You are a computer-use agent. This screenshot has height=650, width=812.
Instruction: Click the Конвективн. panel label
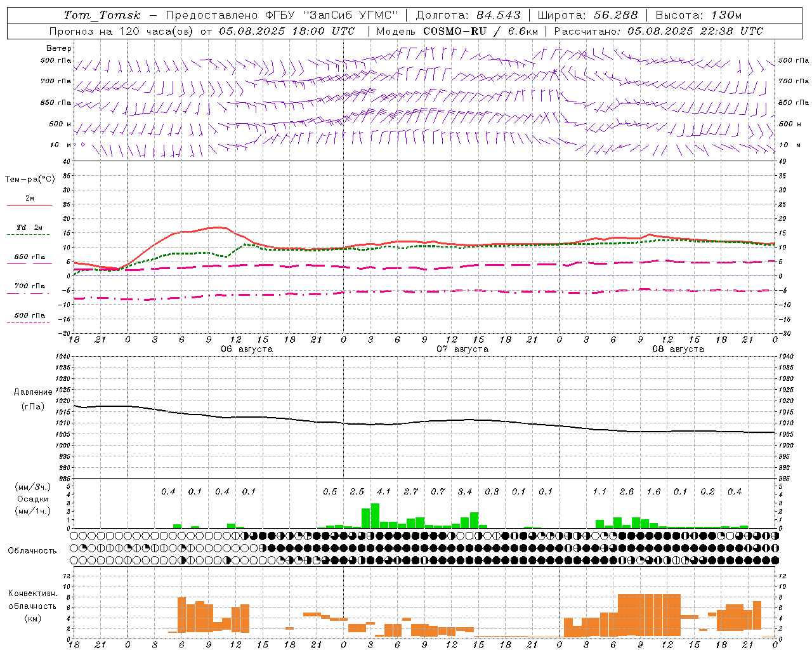point(32,594)
